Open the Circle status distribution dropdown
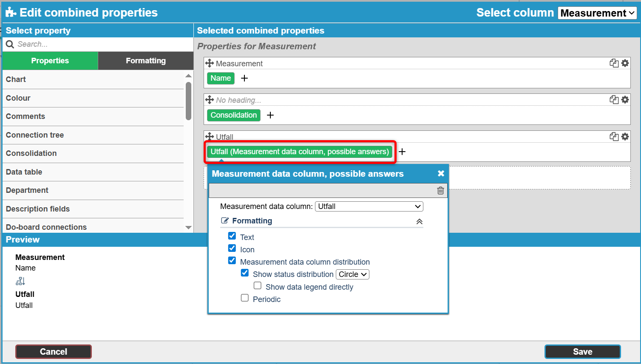 pos(352,274)
